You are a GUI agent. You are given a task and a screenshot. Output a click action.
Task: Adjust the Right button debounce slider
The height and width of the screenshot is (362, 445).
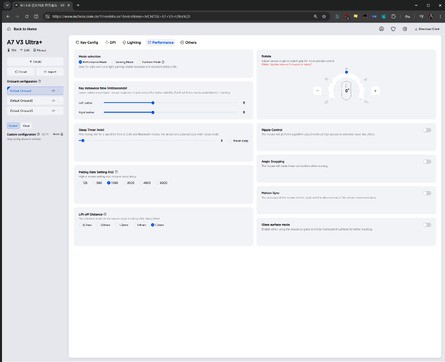[153, 112]
